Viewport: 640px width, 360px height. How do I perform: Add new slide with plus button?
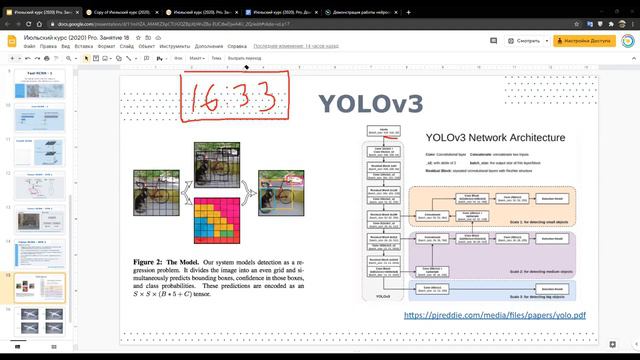12,58
